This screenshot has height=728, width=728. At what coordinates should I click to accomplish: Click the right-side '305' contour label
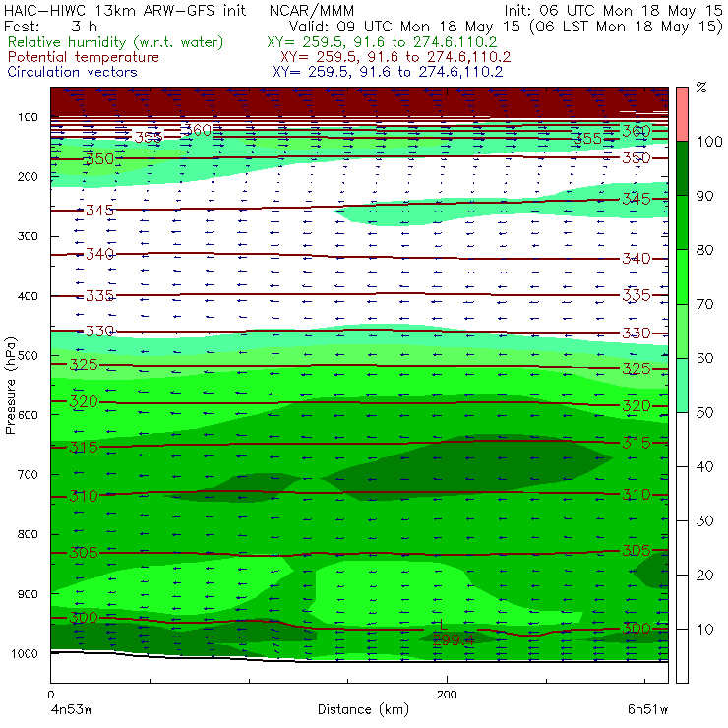point(637,551)
